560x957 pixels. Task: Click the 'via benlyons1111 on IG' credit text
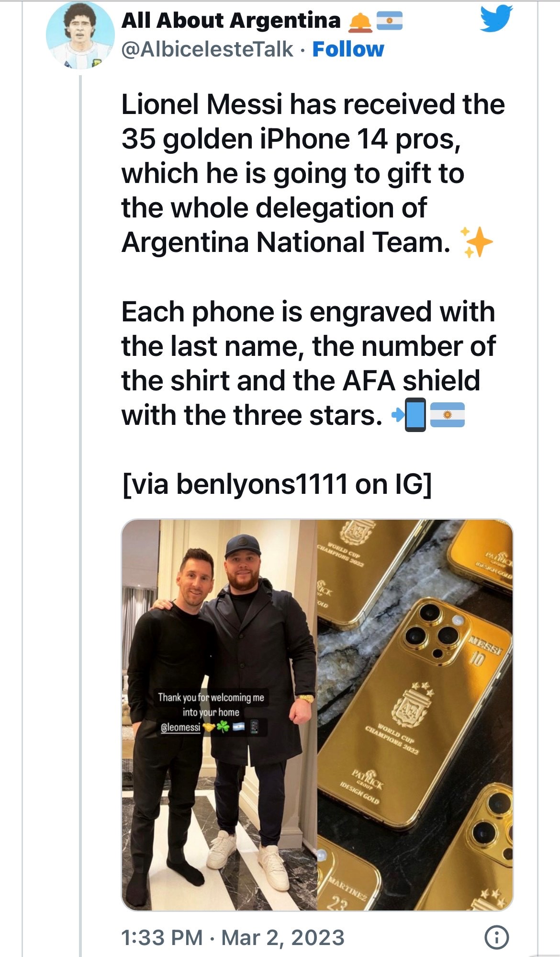point(277,484)
